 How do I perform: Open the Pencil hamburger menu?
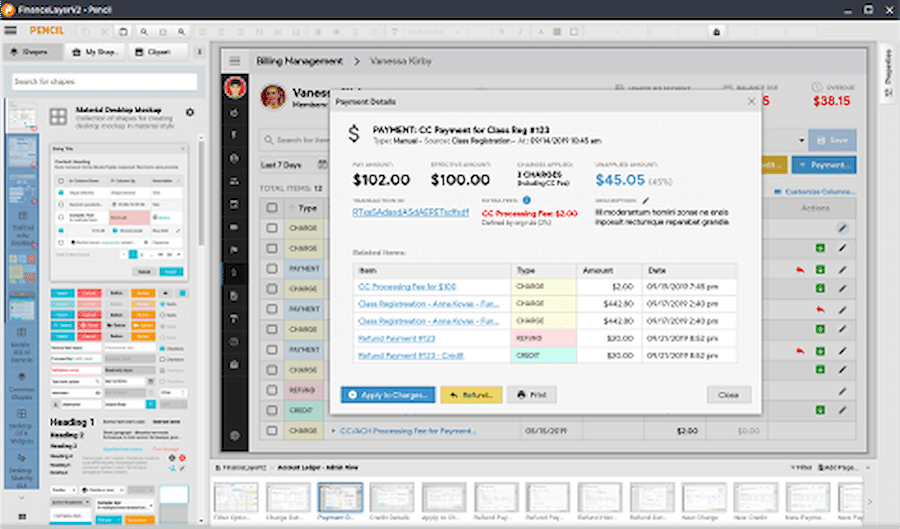coord(10,31)
